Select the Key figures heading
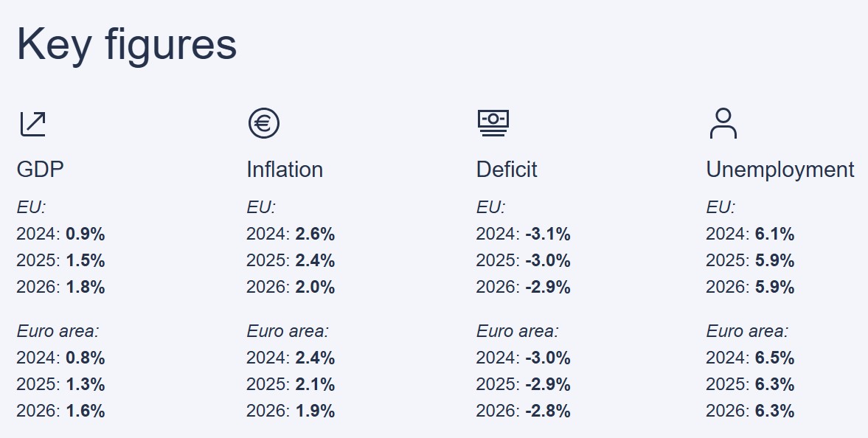The height and width of the screenshot is (438, 868). tap(126, 43)
